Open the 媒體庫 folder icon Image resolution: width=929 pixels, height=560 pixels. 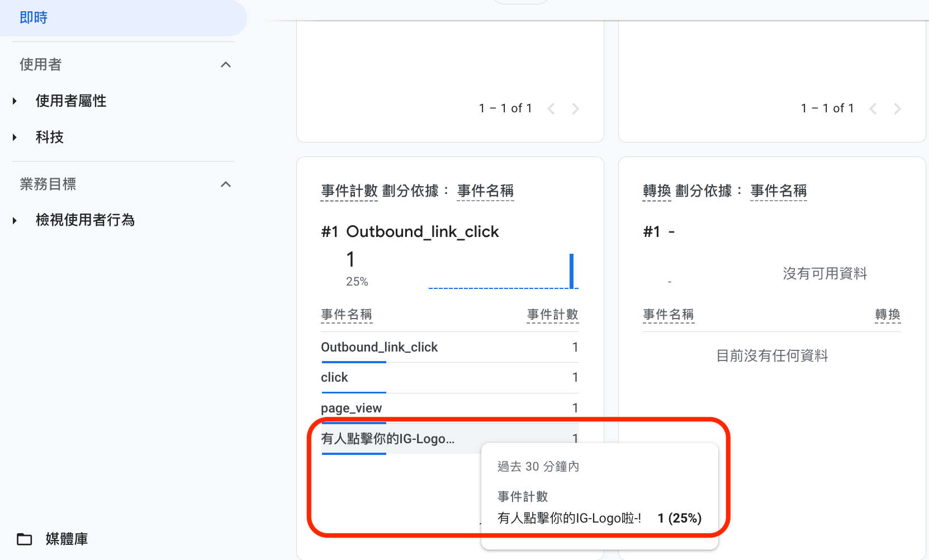[25, 539]
